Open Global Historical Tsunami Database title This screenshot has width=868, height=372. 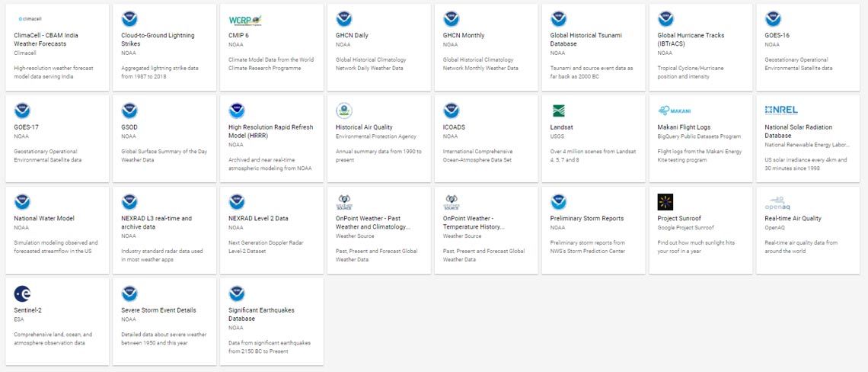point(586,40)
